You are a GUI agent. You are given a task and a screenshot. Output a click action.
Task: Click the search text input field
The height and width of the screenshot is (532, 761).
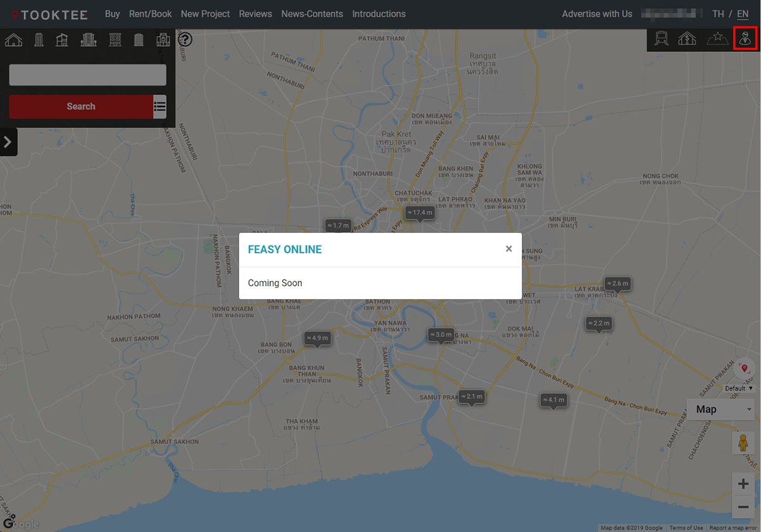click(88, 75)
